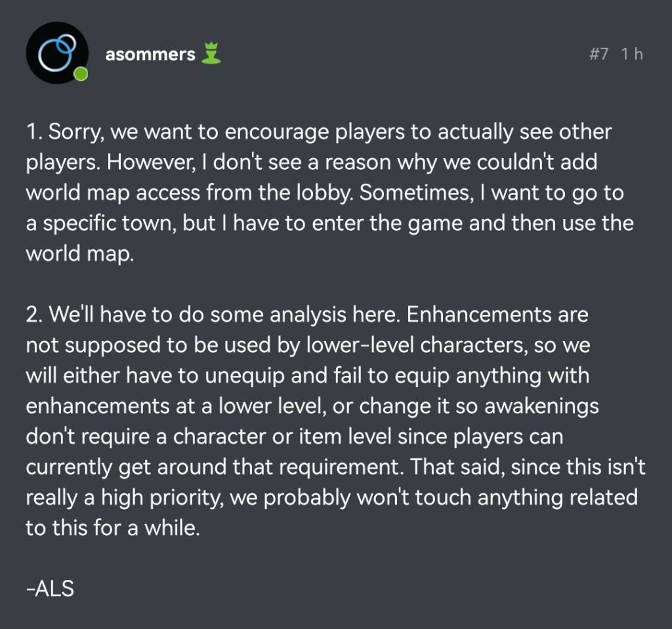Open the asommers username link
Screen dimensions: 672x629
pyautogui.click(x=150, y=54)
